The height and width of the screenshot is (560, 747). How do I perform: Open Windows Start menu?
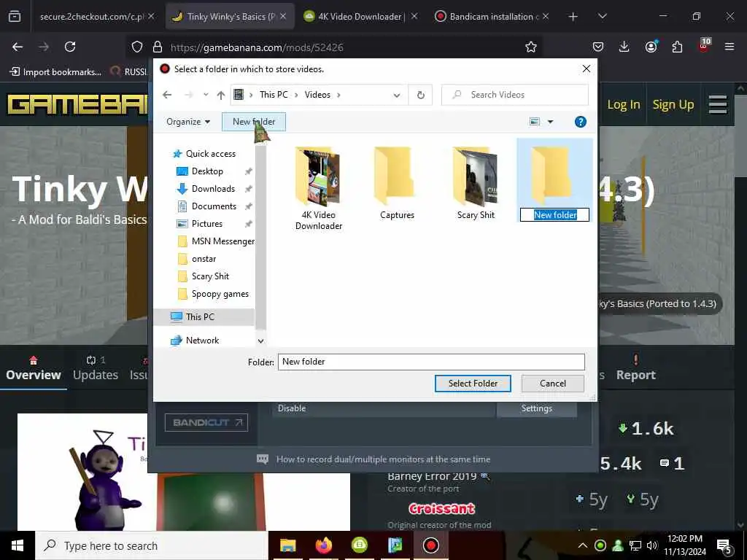(x=18, y=545)
